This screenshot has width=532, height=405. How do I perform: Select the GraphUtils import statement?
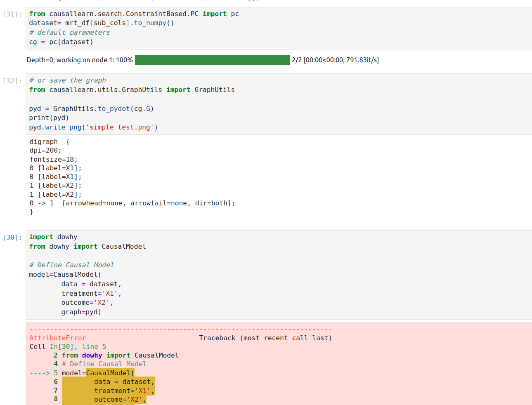coord(131,89)
